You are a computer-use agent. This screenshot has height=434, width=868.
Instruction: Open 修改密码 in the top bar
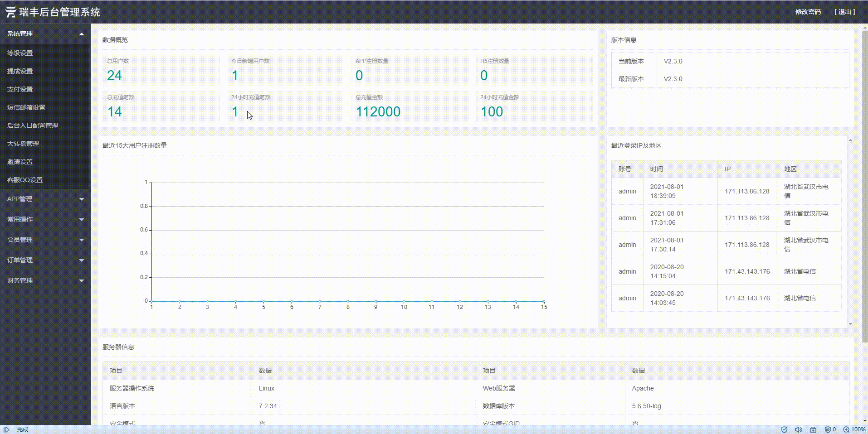[x=808, y=12]
